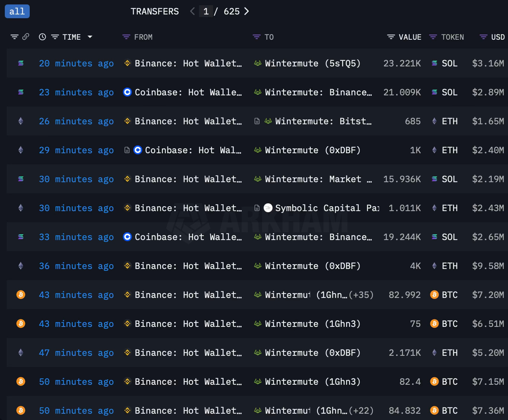508x420 pixels.
Task: Open the '20 minutes ago' transaction link
Action: coord(76,63)
